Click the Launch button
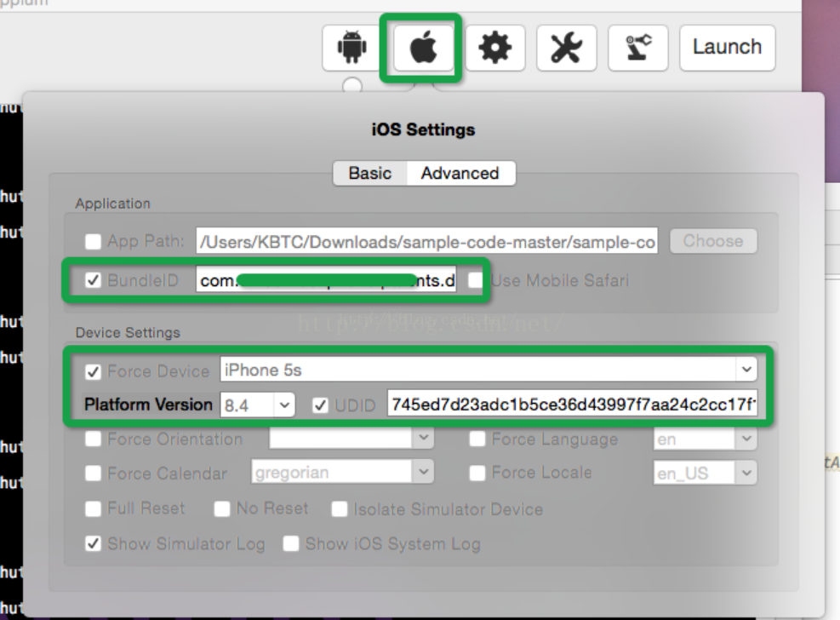The height and width of the screenshot is (620, 840). pos(727,48)
